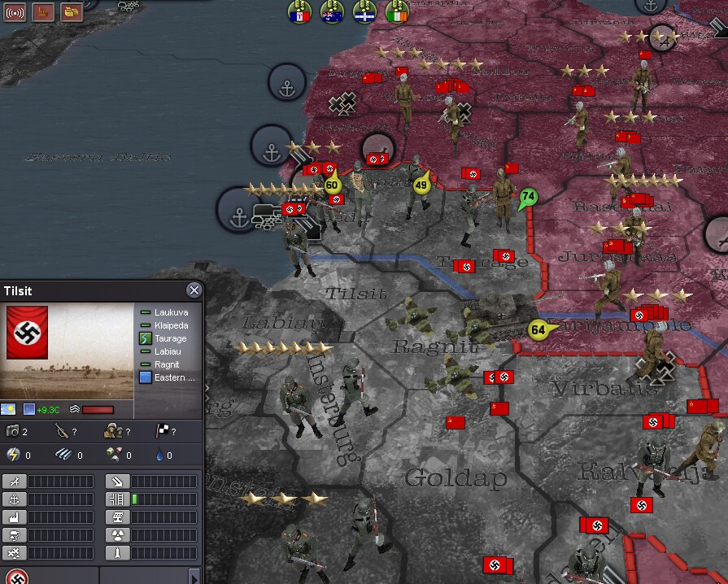Build a naval base in Tilsit

[15, 499]
